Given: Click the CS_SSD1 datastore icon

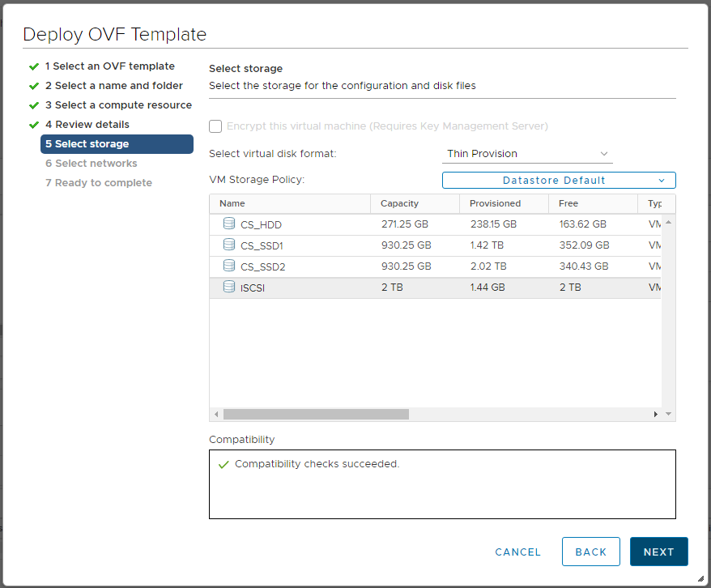Looking at the screenshot, I should (x=228, y=245).
